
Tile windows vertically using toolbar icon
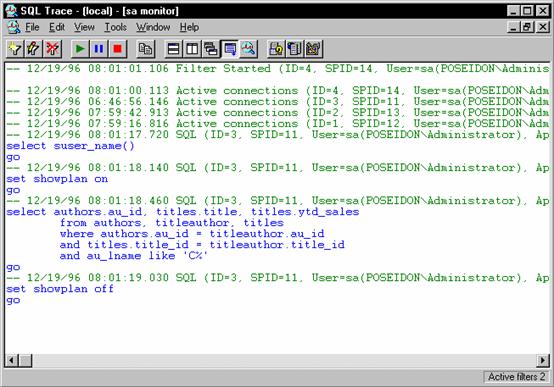click(192, 49)
